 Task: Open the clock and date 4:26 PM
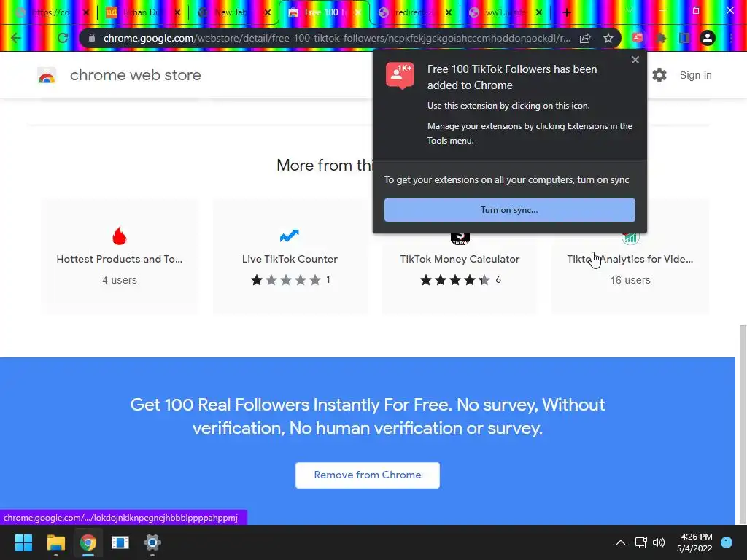[x=694, y=542]
